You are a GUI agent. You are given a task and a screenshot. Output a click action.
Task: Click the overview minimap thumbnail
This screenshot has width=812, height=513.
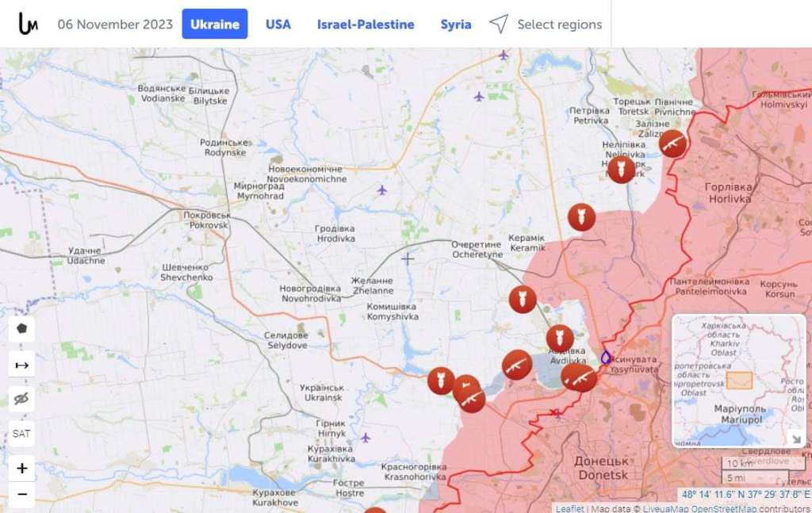[738, 380]
